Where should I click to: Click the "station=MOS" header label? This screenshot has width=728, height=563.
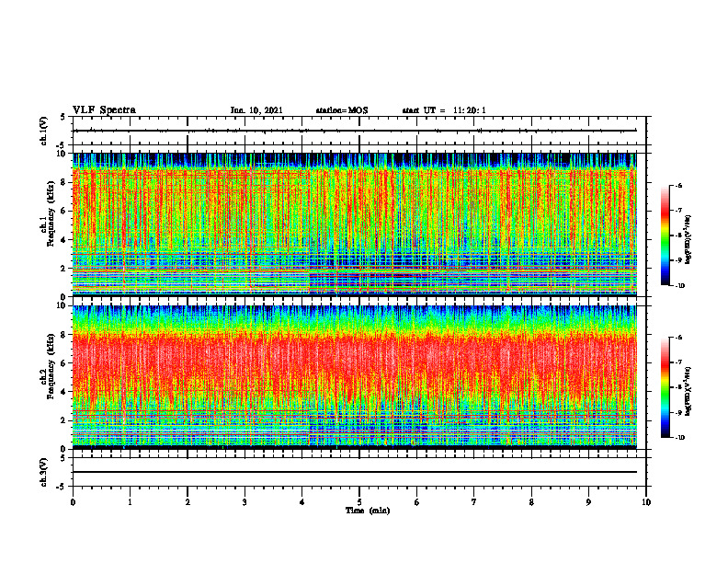[x=342, y=110]
